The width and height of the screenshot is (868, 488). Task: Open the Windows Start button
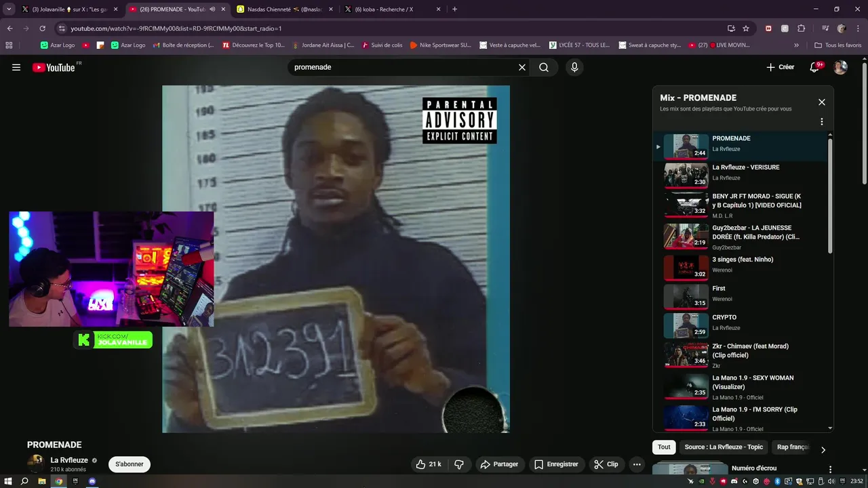(x=7, y=481)
